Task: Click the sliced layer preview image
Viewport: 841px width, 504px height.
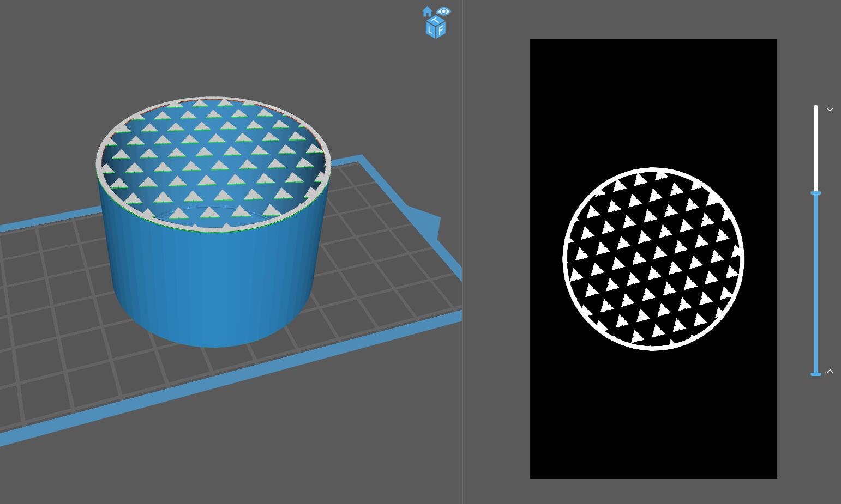Action: 653,259
